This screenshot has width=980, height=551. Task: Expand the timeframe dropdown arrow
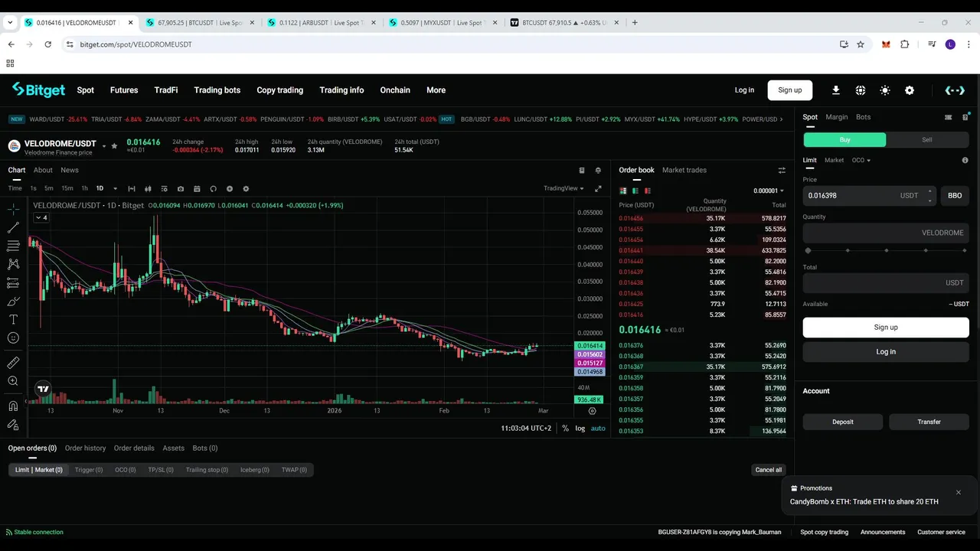(x=115, y=188)
